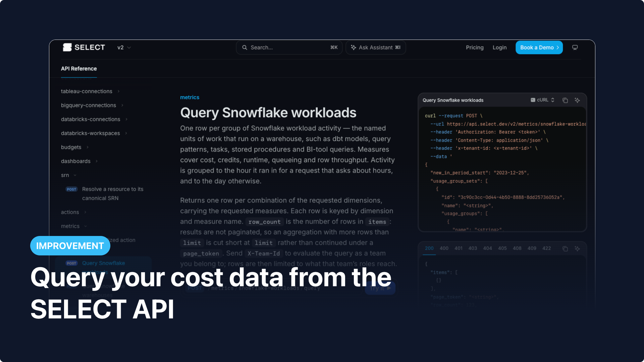This screenshot has height=362, width=644.
Task: Expand the dashboards section
Action: click(x=79, y=161)
